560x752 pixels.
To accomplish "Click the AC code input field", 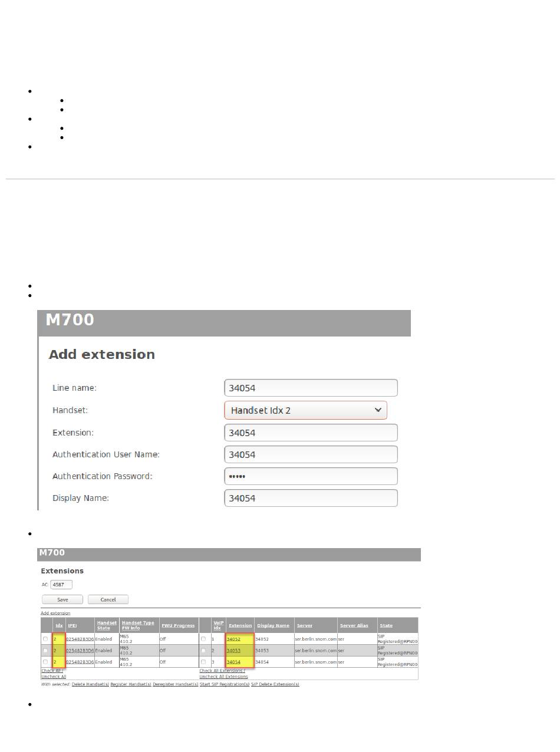I will point(61,585).
